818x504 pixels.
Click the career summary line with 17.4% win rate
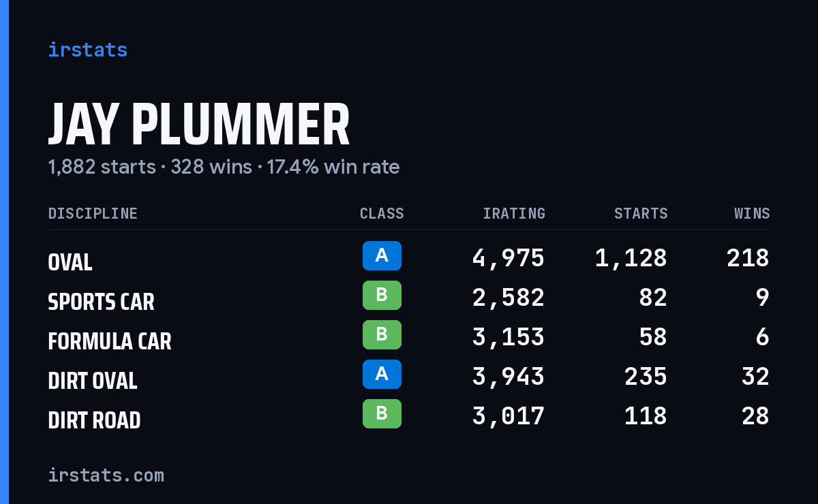pyautogui.click(x=224, y=167)
